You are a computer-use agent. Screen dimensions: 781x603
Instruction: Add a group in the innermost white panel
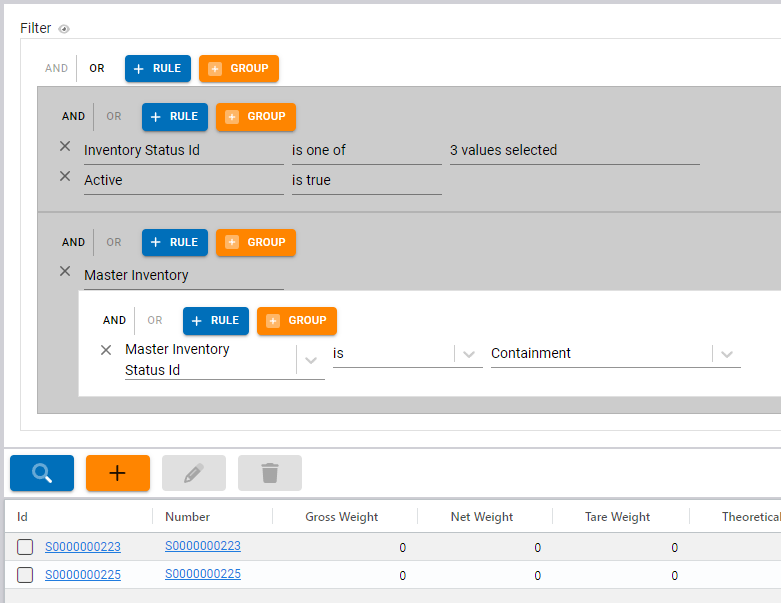[297, 321]
